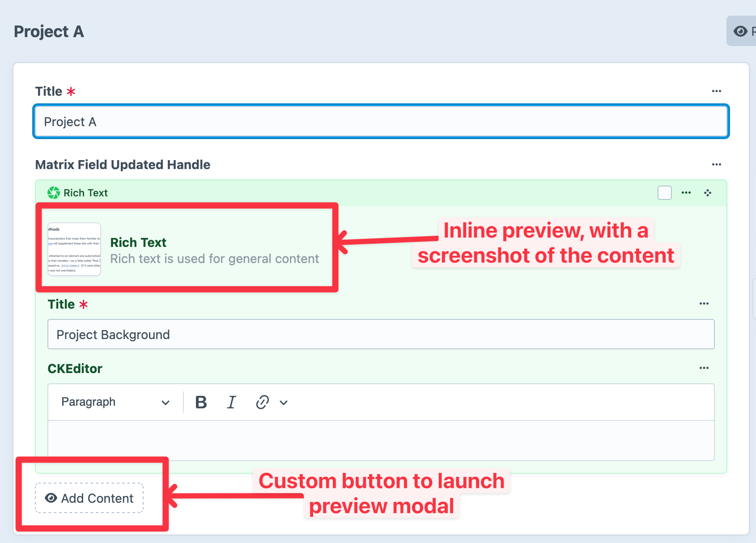Open the CKEditor field actions menu
756x543 pixels.
pyautogui.click(x=704, y=368)
